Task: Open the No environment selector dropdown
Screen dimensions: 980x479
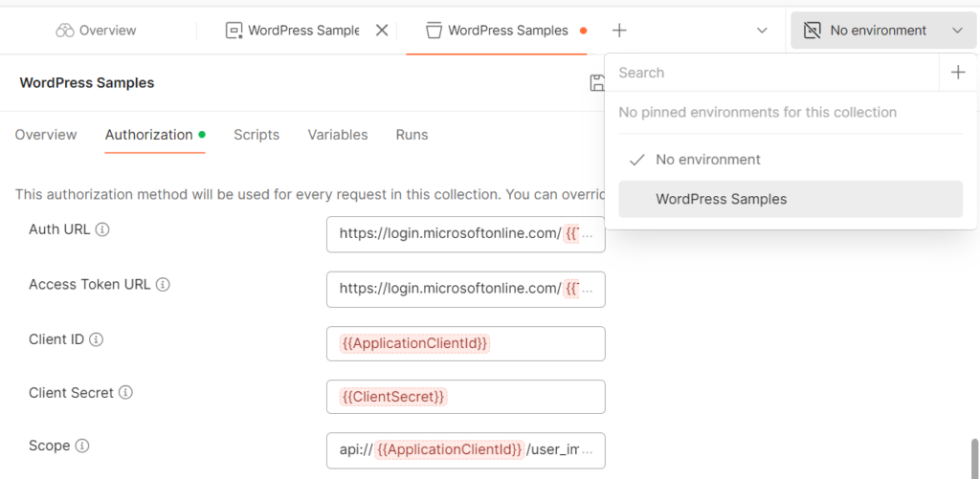Action: point(883,30)
